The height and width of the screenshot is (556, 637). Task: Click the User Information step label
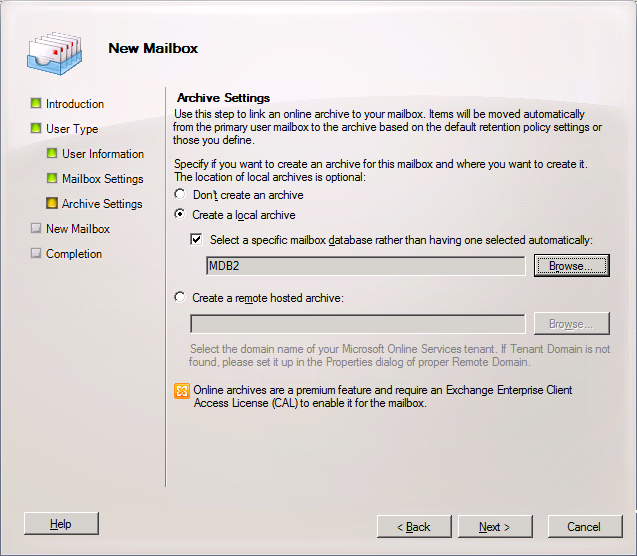pos(103,154)
